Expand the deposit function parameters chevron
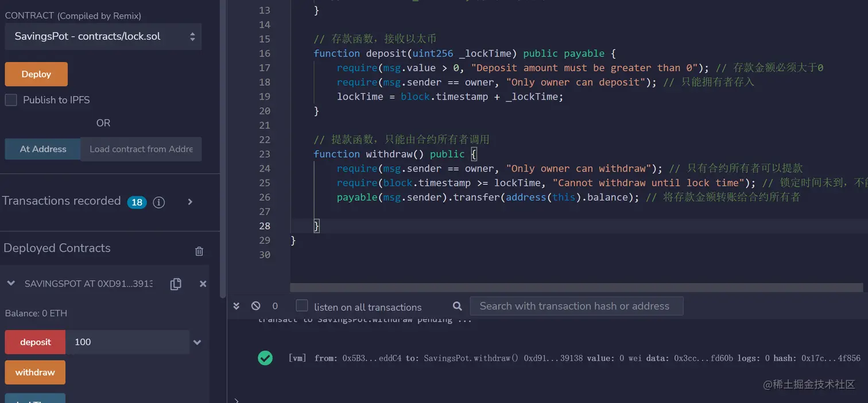The height and width of the screenshot is (403, 868). point(197,342)
